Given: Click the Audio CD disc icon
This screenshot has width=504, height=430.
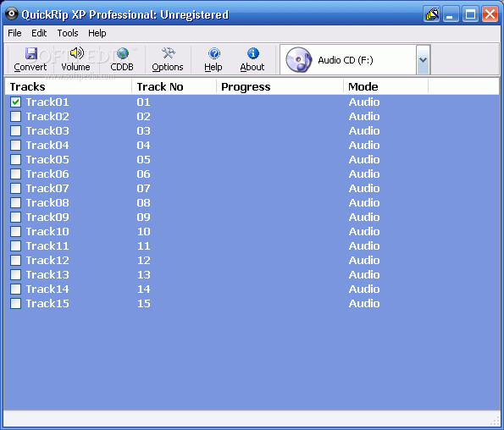Looking at the screenshot, I should click(299, 60).
